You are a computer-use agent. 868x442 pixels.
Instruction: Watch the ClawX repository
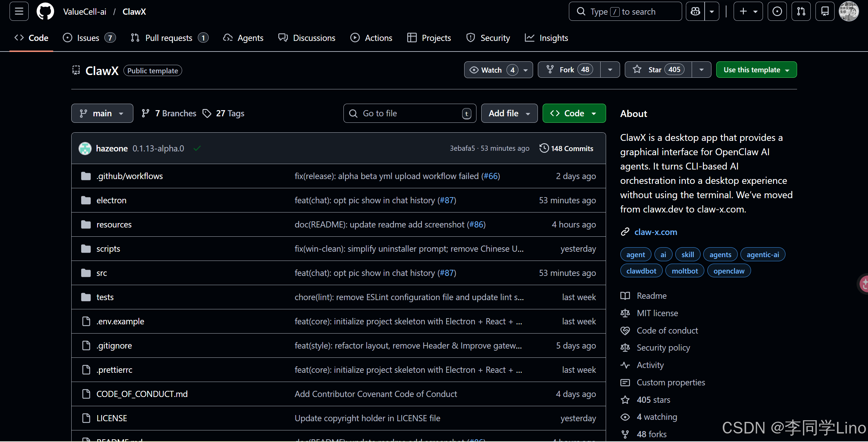491,70
